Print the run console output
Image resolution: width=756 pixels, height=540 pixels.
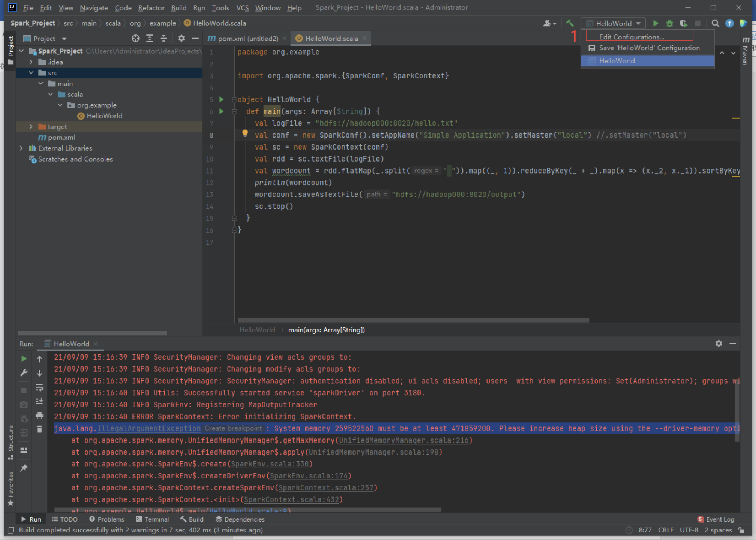click(x=39, y=415)
